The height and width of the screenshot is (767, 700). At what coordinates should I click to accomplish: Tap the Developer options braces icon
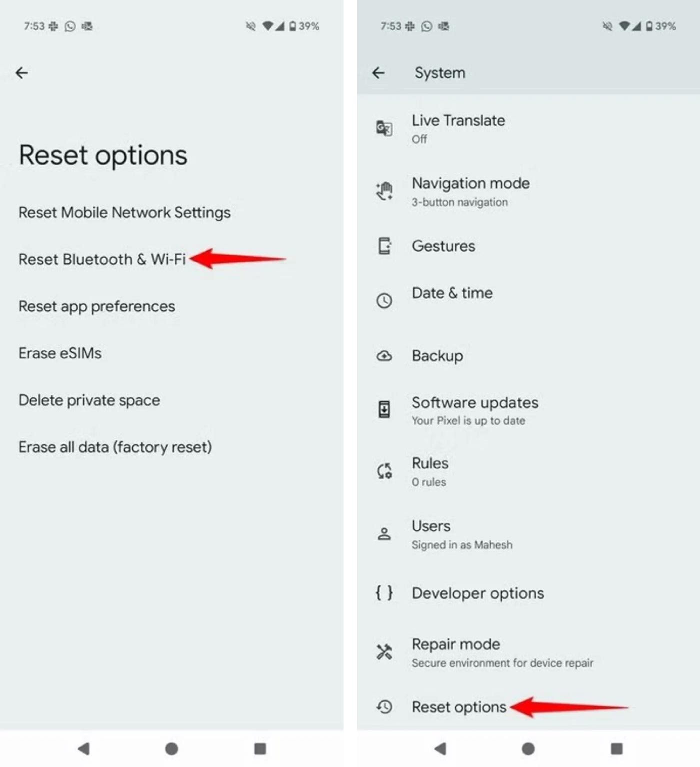tap(384, 593)
